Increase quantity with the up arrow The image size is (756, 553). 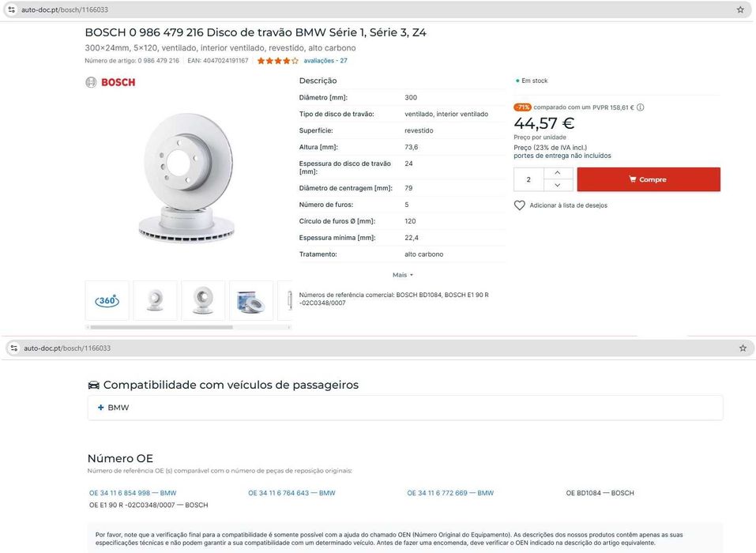558,173
